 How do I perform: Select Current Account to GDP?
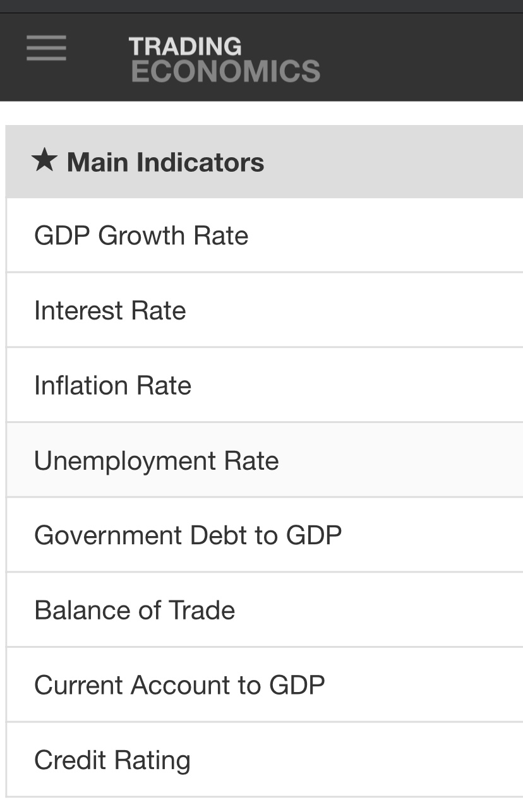coord(179,685)
